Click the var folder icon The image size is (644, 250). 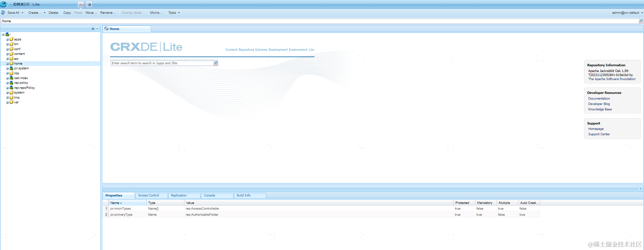[11, 102]
